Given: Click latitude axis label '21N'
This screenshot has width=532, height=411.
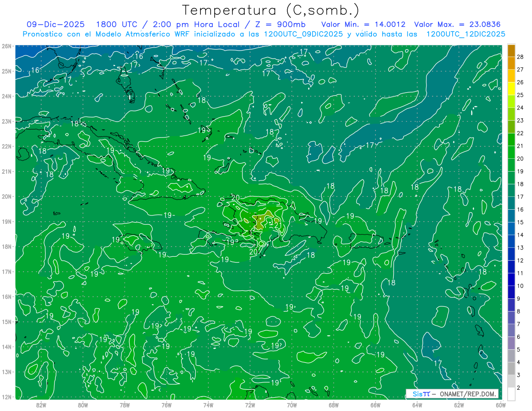Looking at the screenshot, I should [7, 171].
